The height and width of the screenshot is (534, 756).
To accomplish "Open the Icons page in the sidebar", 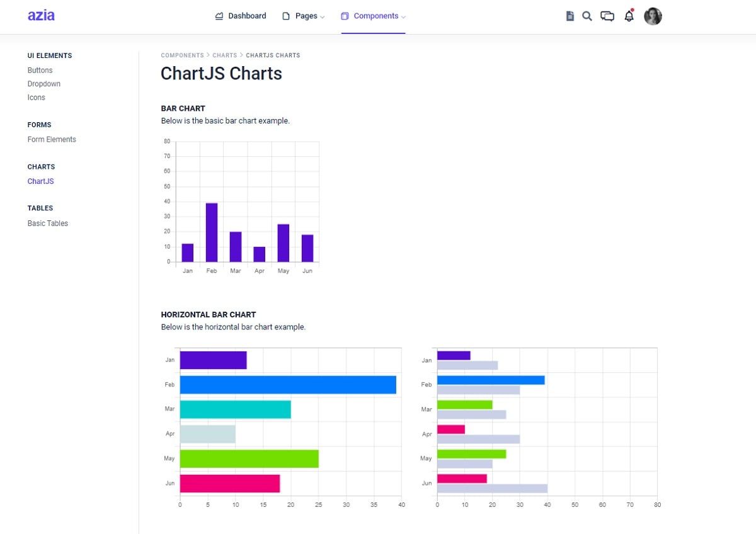I will 36,97.
